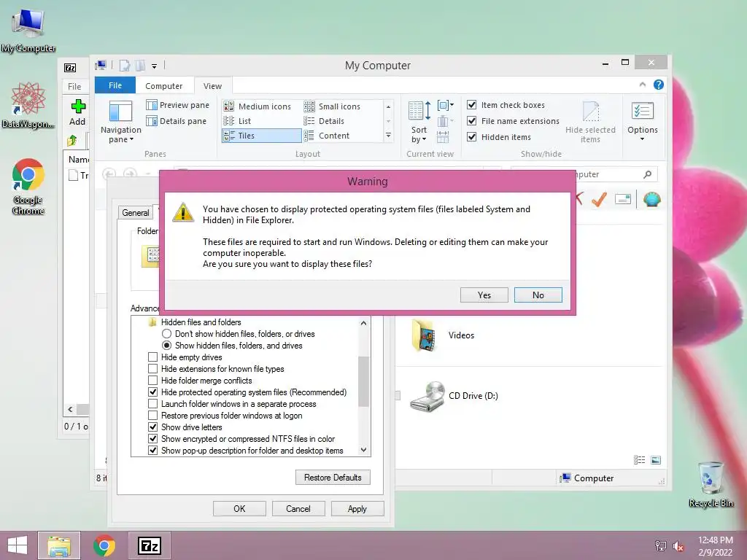747x560 pixels.
Task: Click the New folder quick access icon
Action: pyautogui.click(x=140, y=66)
